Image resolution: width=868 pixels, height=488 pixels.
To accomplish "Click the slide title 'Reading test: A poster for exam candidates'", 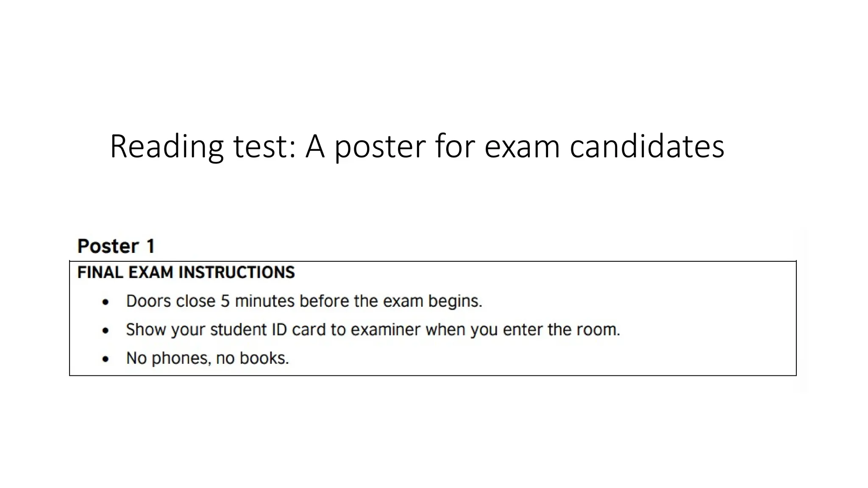I will pos(417,147).
